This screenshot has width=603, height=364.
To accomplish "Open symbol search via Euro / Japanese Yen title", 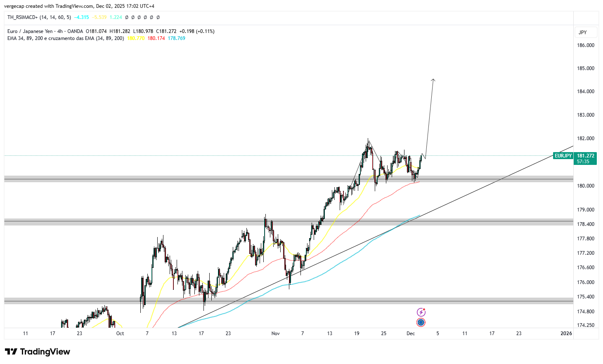I will coord(31,31).
